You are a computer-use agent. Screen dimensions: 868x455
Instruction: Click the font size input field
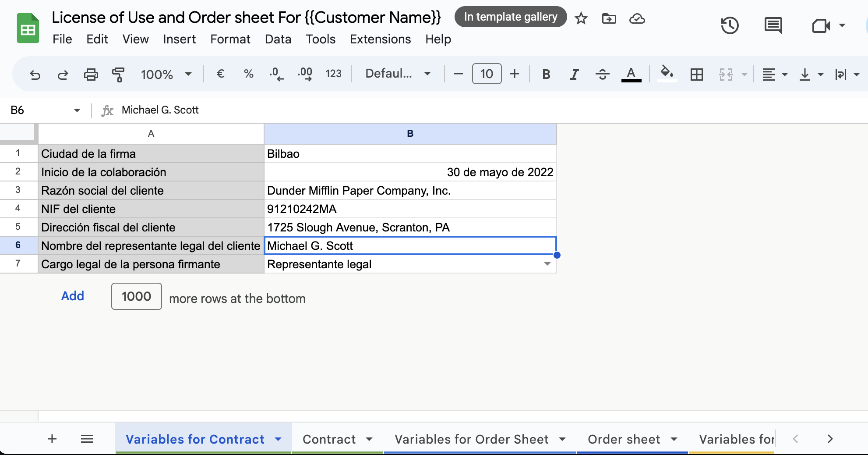pos(487,74)
